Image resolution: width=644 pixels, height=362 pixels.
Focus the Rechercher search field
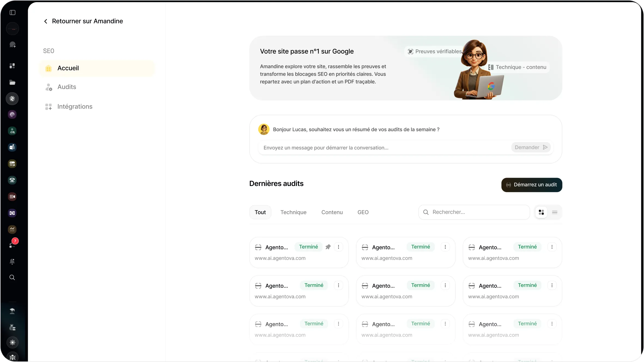(474, 212)
